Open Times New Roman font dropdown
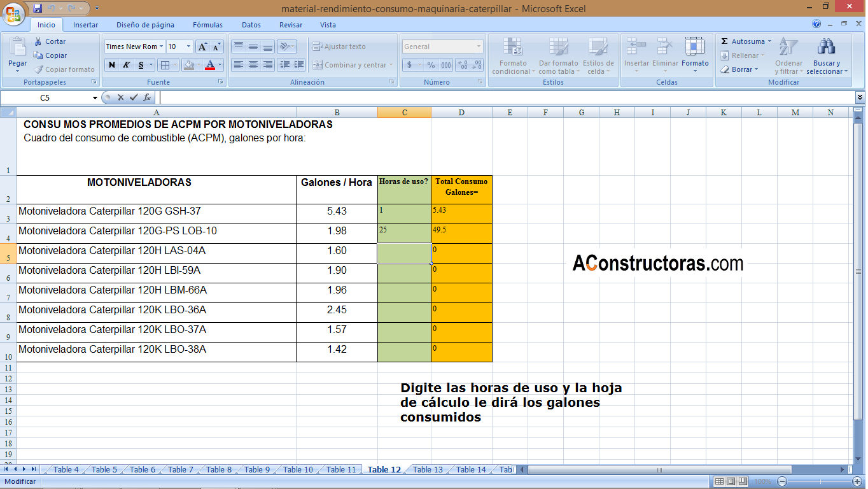 (x=162, y=46)
